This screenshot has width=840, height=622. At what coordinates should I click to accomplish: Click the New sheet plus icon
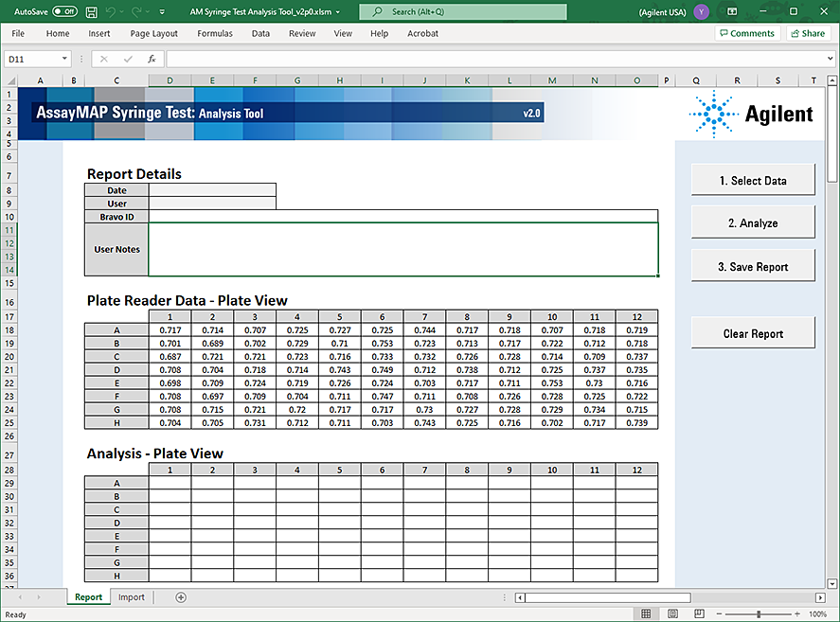tap(181, 597)
